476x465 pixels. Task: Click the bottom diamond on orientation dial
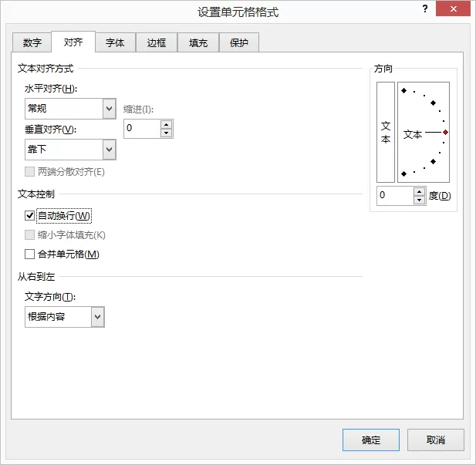pos(403,174)
